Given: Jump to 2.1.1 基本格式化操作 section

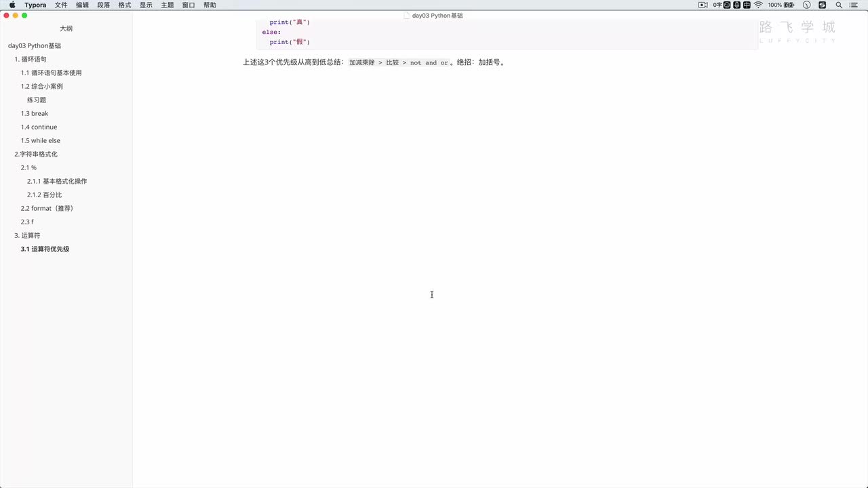Looking at the screenshot, I should [x=57, y=181].
